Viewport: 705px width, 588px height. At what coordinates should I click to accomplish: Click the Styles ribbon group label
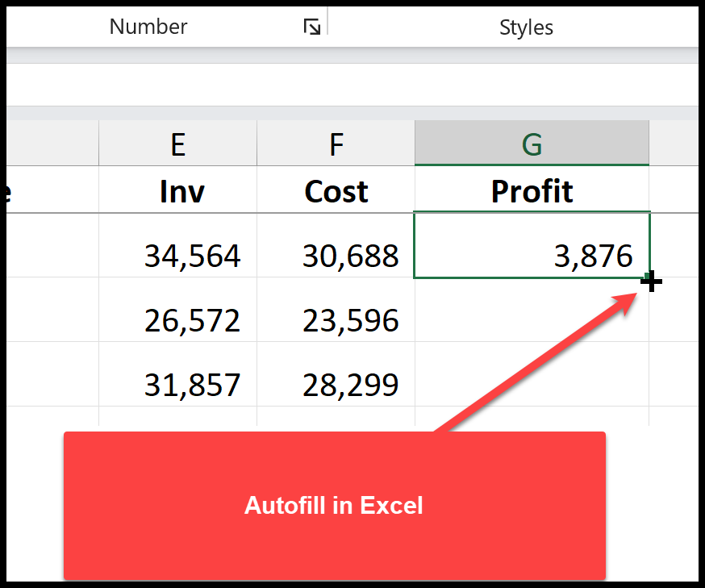point(525,27)
